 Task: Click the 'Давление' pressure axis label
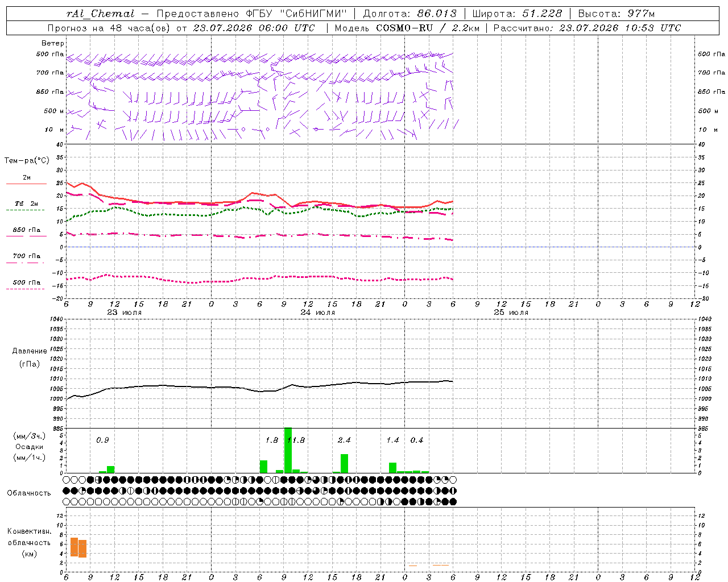[30, 351]
